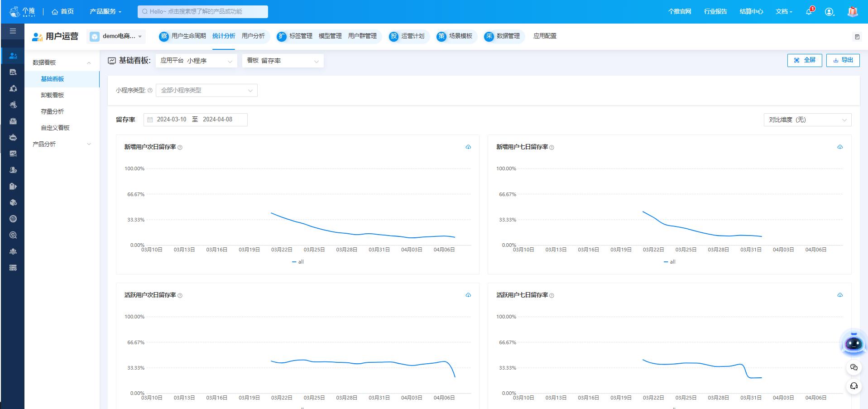The width and height of the screenshot is (868, 409).
Task: Select 卸载看板 in the sidebar
Action: point(62,95)
